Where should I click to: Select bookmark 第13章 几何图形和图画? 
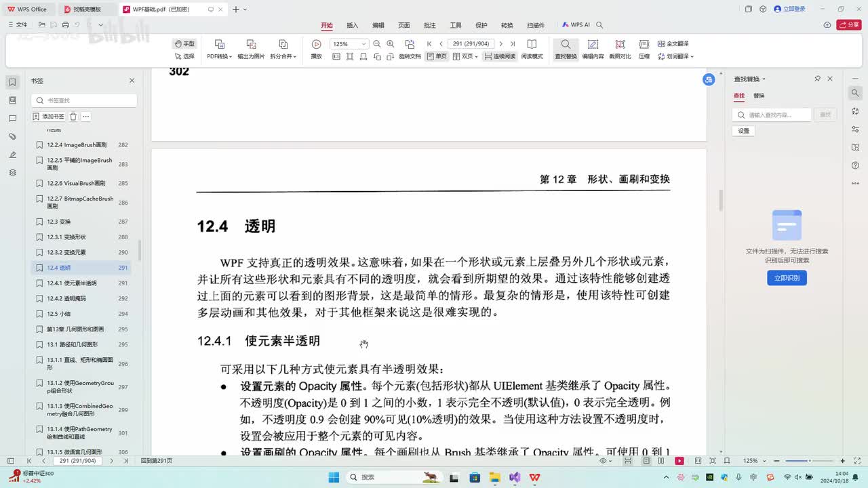pos(81,329)
